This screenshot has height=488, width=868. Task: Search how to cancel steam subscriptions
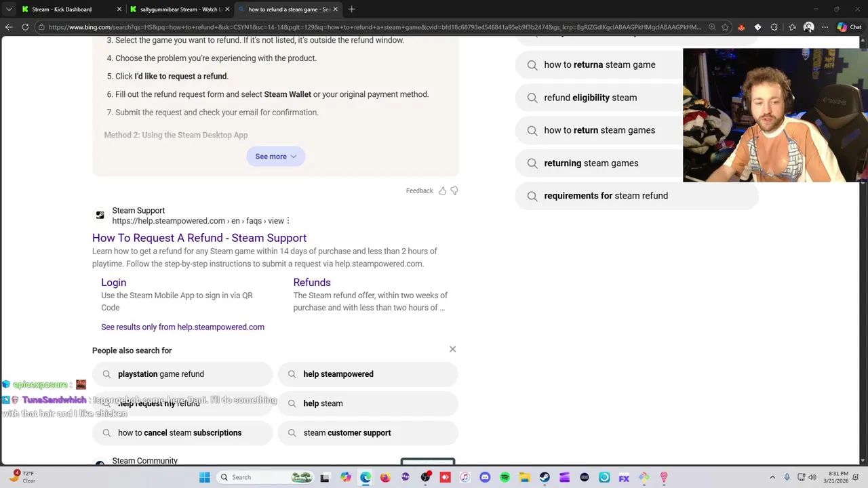[182, 432]
